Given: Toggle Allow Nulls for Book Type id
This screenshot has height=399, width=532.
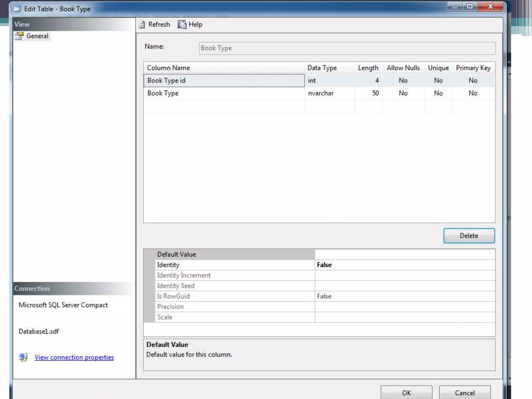Looking at the screenshot, I should click(x=403, y=81).
